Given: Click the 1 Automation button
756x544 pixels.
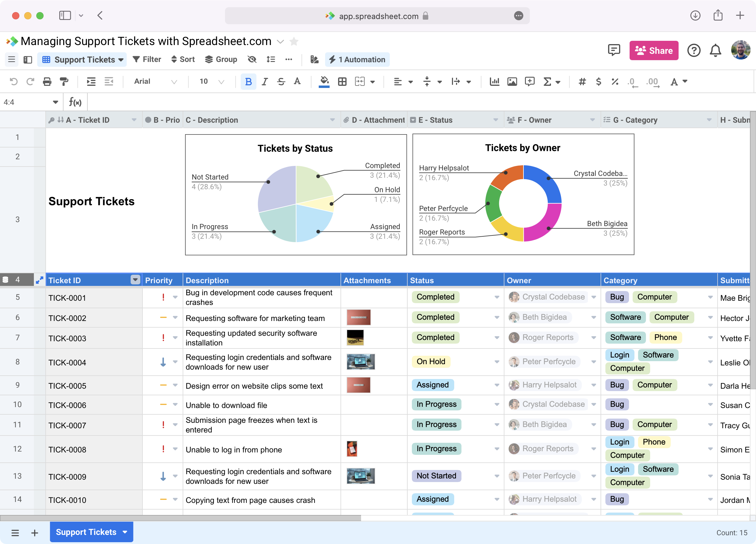Looking at the screenshot, I should click(357, 60).
